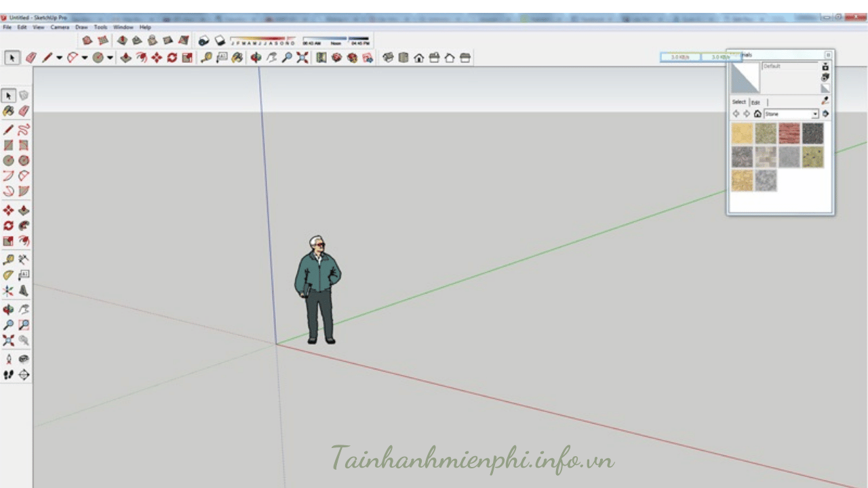Viewport: 868px width, 488px height.
Task: Click the sample paint eyedropper in Materials
Action: point(825,100)
